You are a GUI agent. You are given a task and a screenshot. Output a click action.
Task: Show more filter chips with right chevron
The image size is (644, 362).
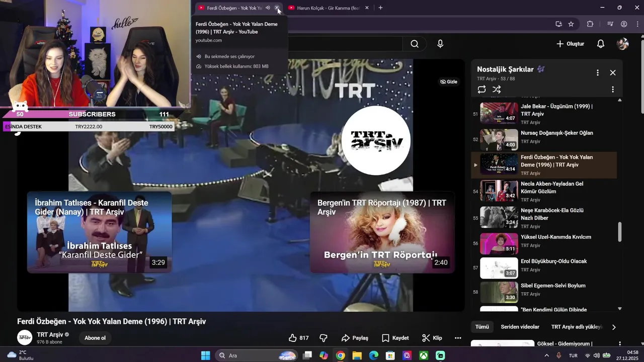tap(614, 327)
